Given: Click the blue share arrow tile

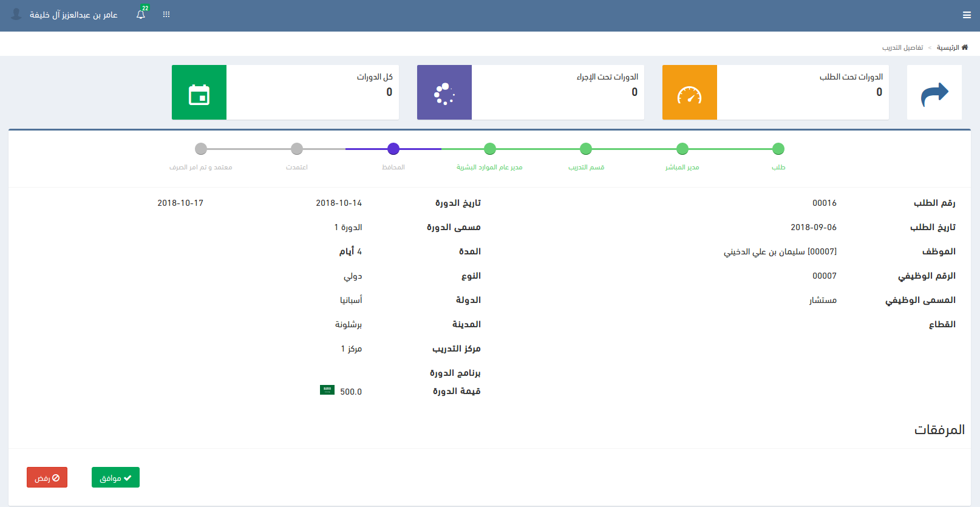Looking at the screenshot, I should (934, 92).
